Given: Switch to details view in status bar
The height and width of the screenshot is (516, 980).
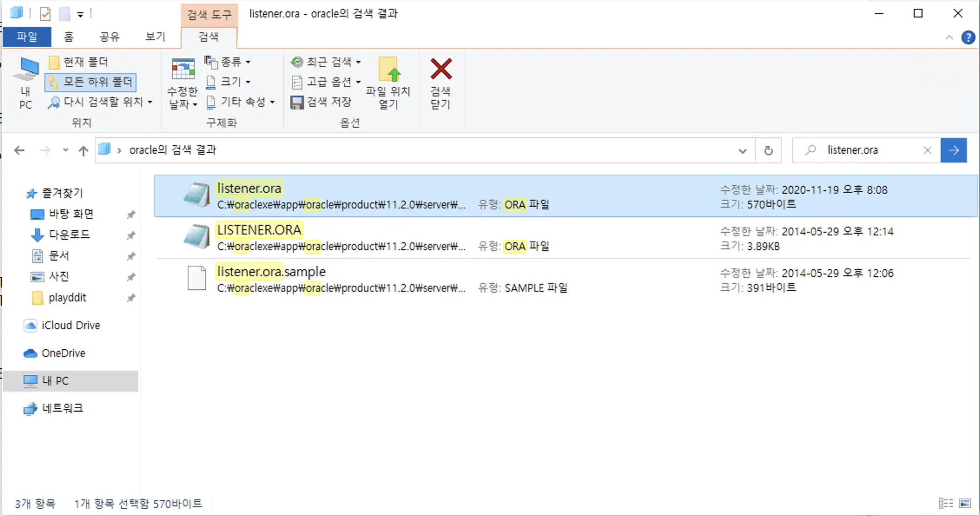Looking at the screenshot, I should point(946,503).
